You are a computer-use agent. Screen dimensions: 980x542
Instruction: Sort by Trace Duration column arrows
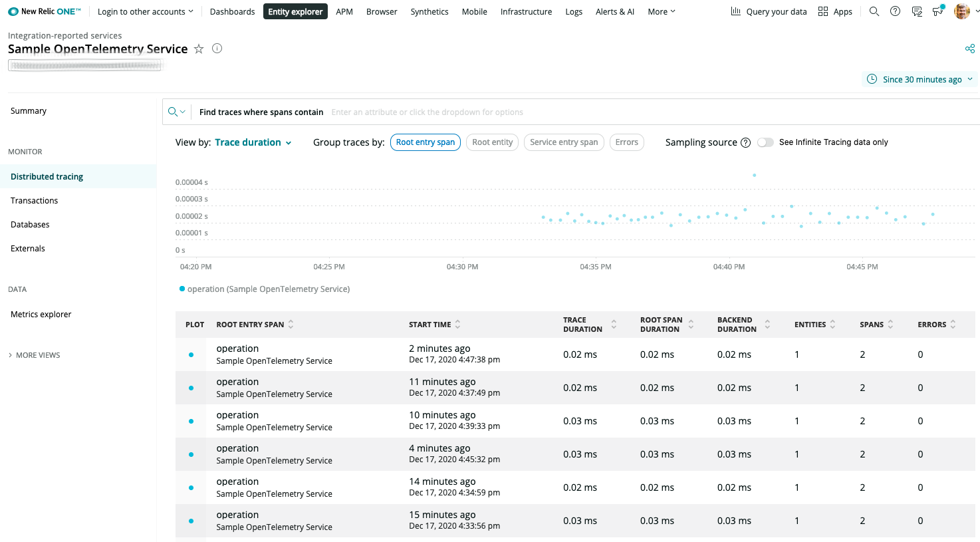click(x=614, y=325)
